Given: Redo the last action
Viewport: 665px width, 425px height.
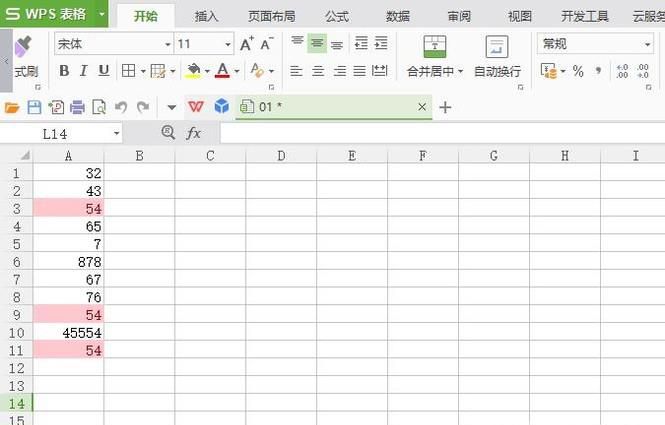Looking at the screenshot, I should point(143,107).
